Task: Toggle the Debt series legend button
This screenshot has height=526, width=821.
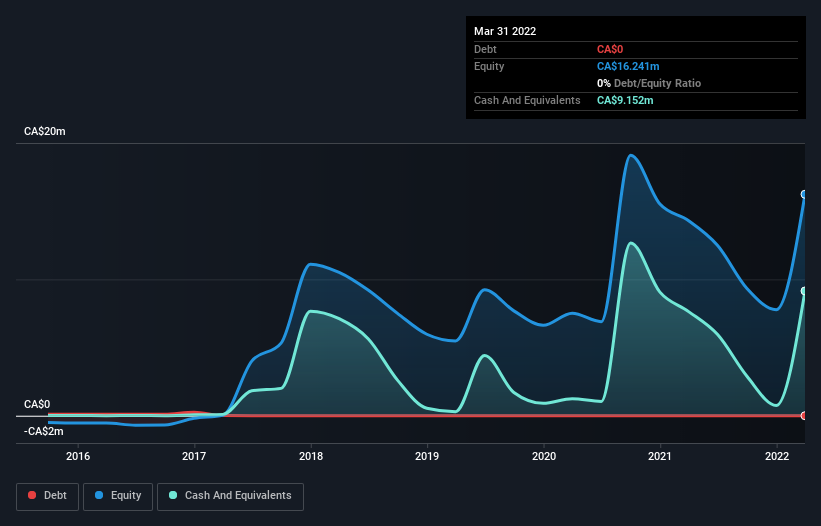Action: [47, 496]
